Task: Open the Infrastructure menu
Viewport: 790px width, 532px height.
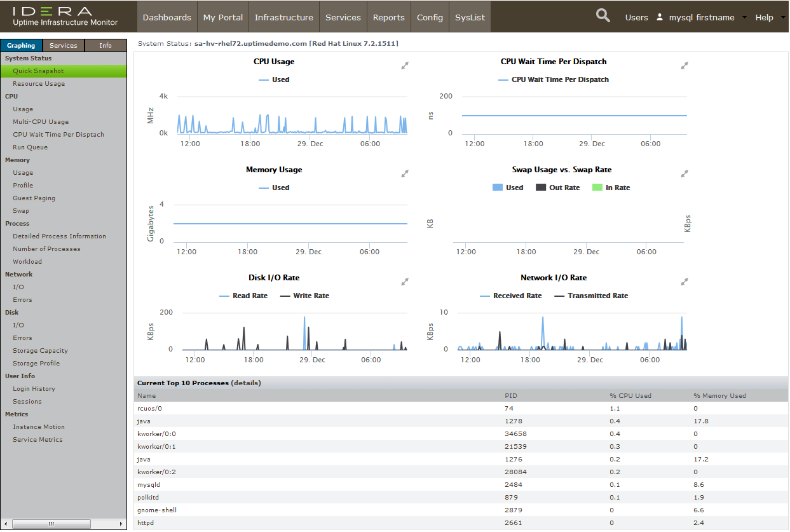Action: 283,17
